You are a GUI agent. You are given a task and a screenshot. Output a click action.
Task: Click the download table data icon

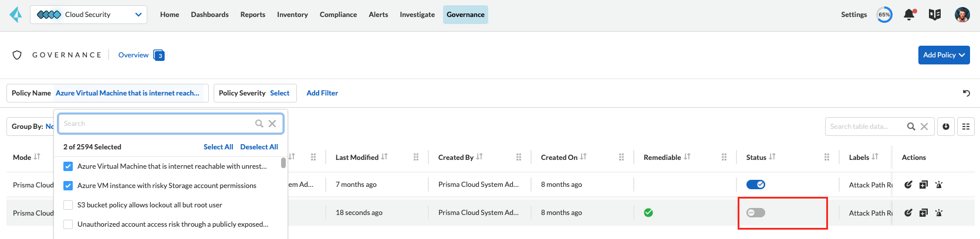coord(946,127)
